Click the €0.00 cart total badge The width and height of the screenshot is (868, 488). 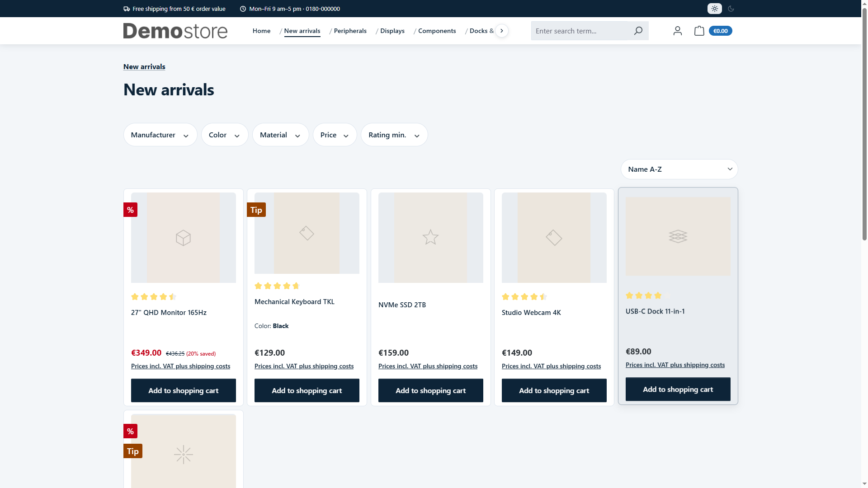point(720,31)
